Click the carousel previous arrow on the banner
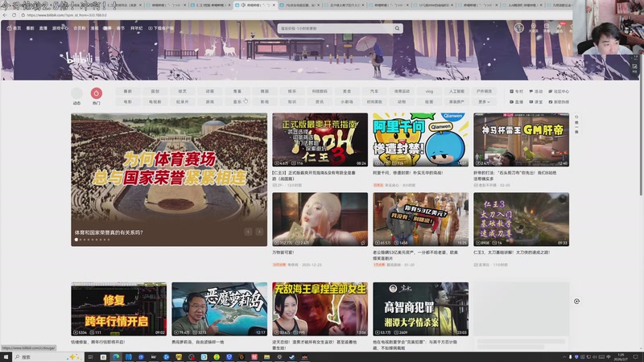Screen dimensions: 644x362 (248, 232)
